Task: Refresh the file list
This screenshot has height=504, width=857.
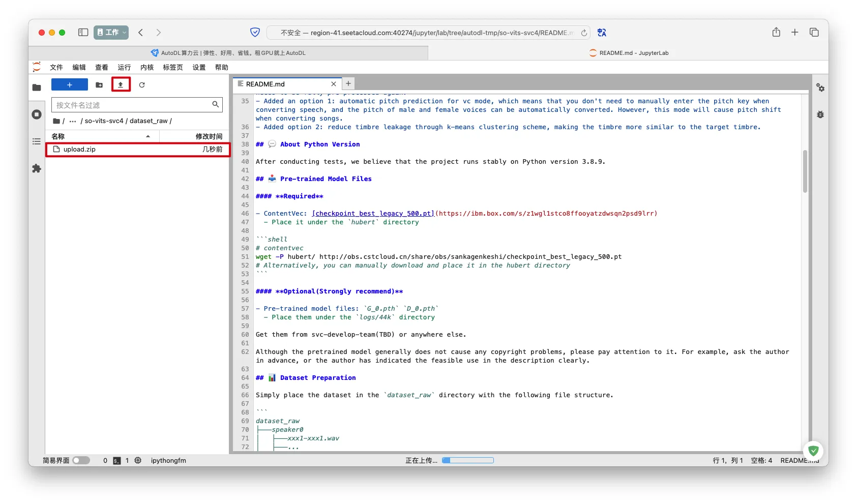Action: click(142, 85)
